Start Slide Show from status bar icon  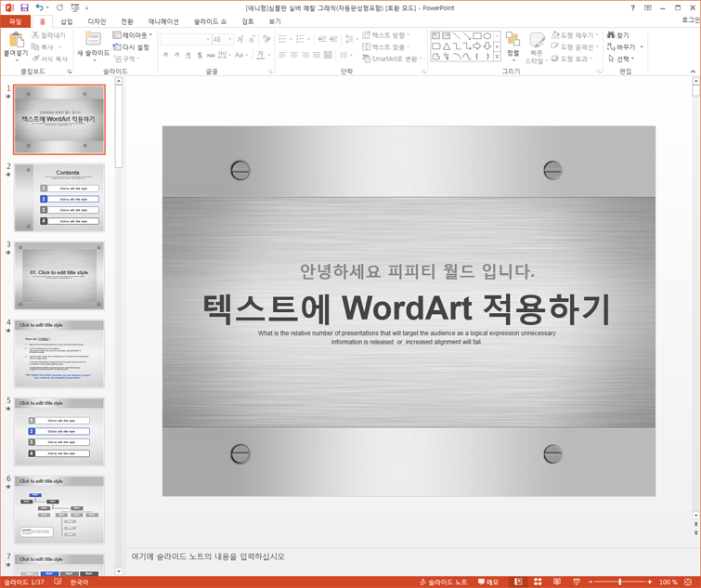tap(577, 581)
